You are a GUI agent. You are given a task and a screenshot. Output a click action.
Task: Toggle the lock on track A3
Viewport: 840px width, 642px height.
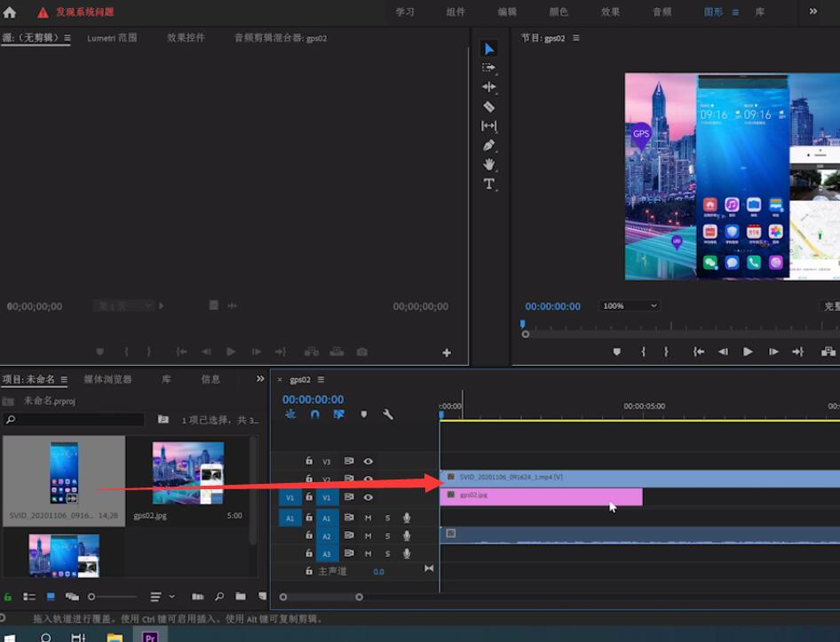coord(309,553)
